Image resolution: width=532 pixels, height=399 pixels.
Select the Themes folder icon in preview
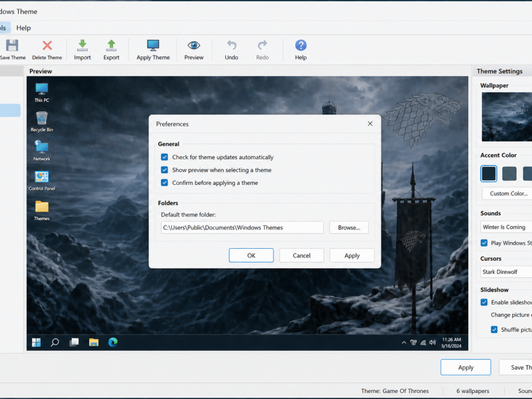click(42, 207)
